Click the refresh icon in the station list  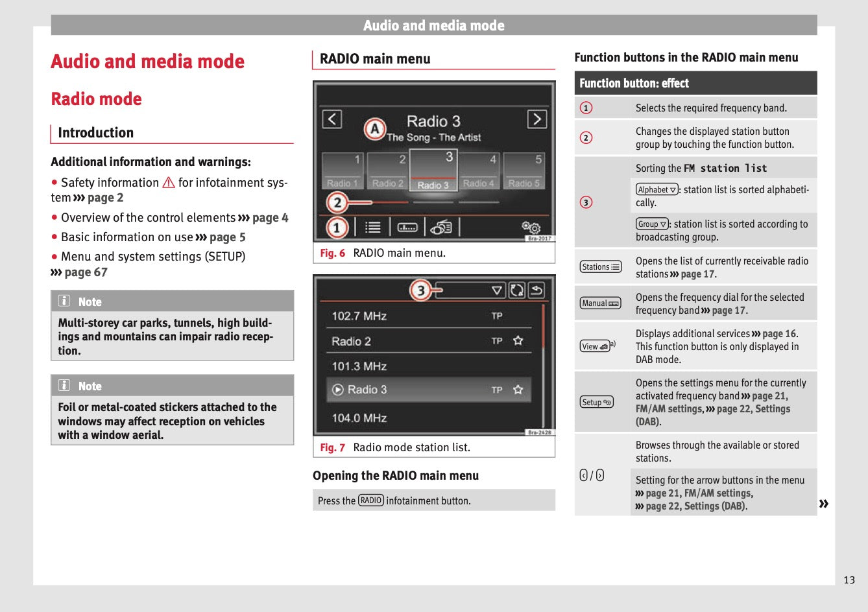coord(517,290)
